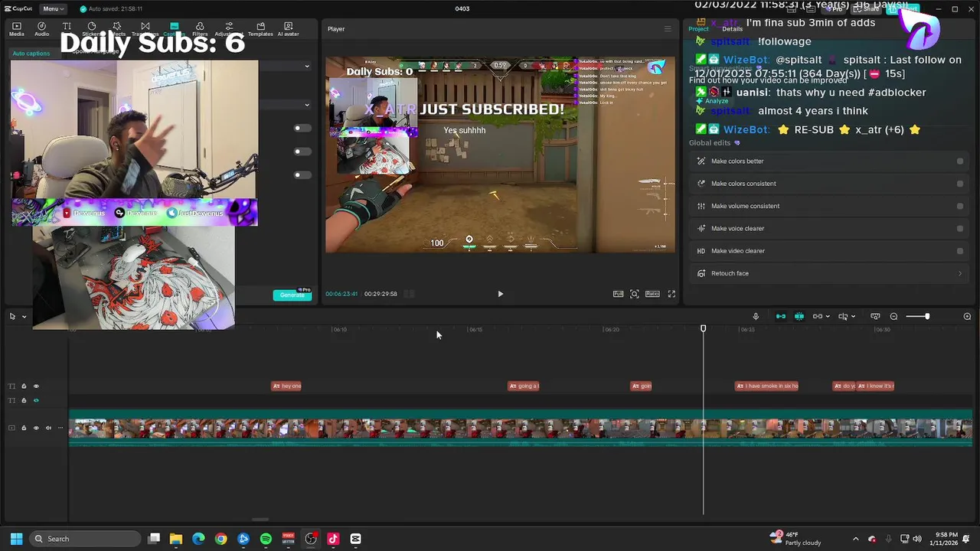Open the Audio panel
The height and width of the screenshot is (551, 980).
pyautogui.click(x=41, y=29)
